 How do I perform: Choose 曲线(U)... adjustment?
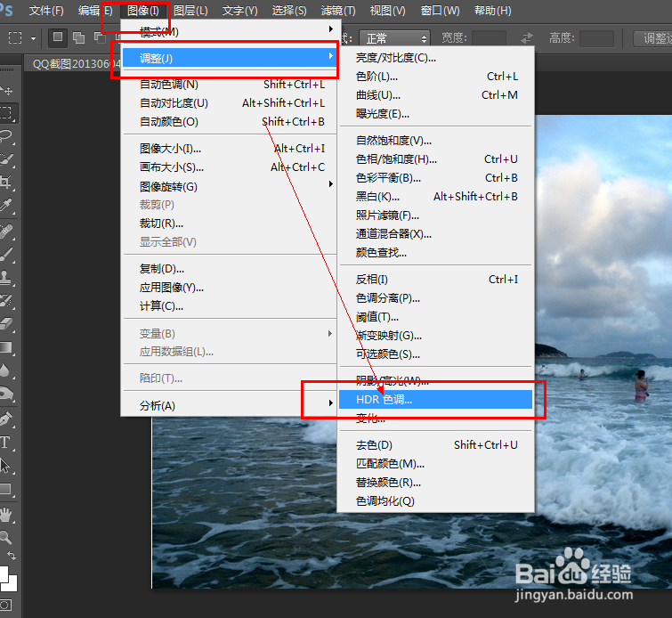[x=435, y=94]
